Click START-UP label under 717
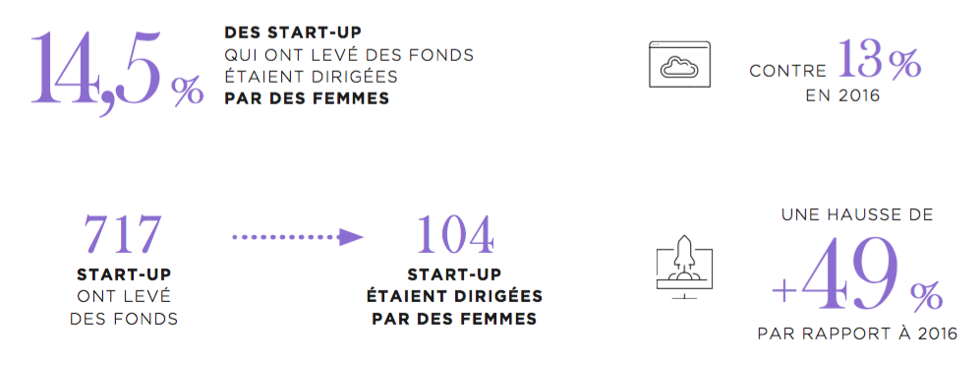 point(124,274)
